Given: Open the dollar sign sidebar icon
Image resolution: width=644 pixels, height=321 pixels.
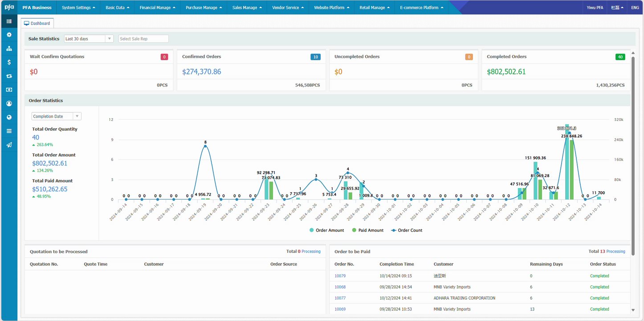Looking at the screenshot, I should coord(9,62).
